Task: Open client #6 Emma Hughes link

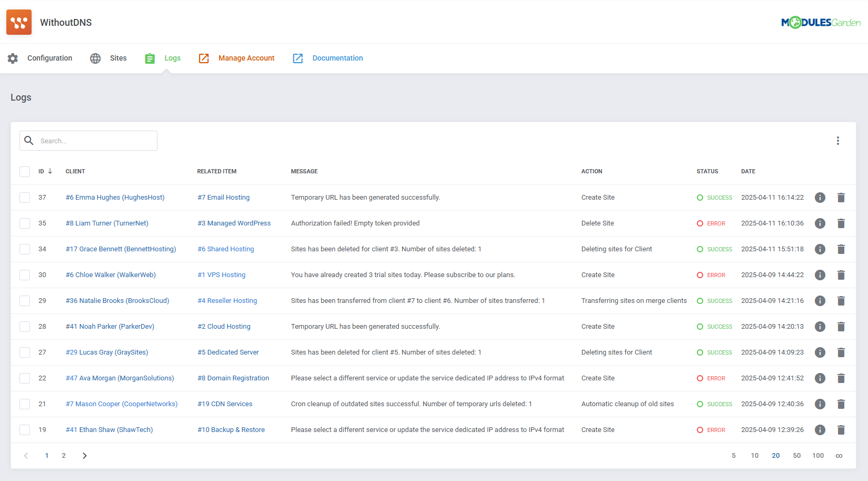Action: tap(115, 197)
